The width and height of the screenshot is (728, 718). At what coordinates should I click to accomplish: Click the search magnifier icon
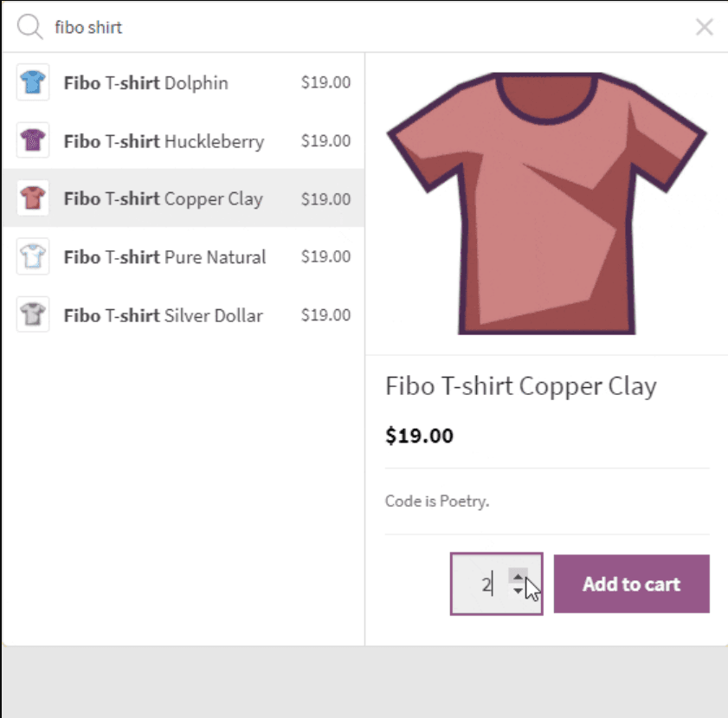point(29,28)
